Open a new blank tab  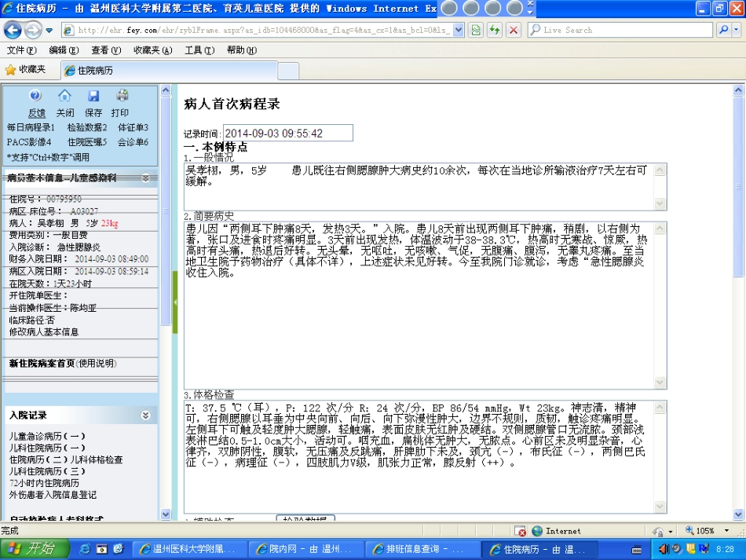(288, 71)
